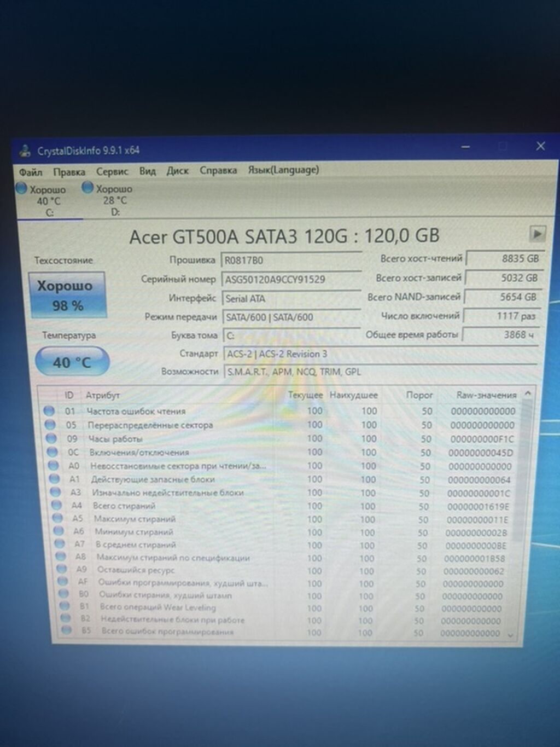Click the attribute list scroll up arrow
Screen dimensions: 560x747
point(528,393)
